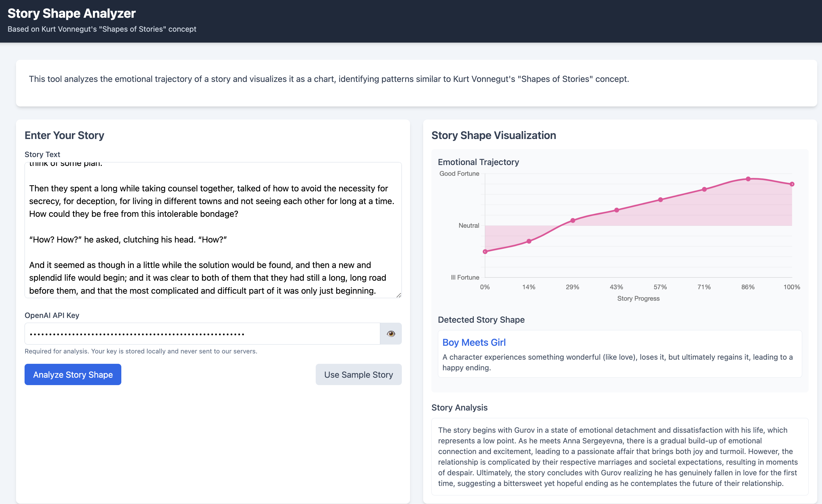Screen dimensions: 822x504
Task: Toggle API key visibility eye icon
Action: tap(391, 334)
